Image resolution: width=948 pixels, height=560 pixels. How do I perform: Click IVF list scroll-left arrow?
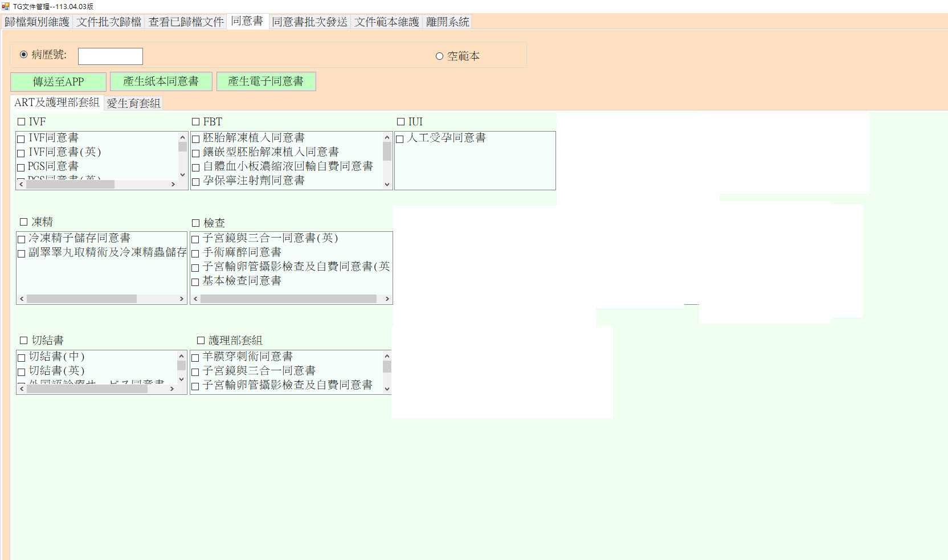21,185
